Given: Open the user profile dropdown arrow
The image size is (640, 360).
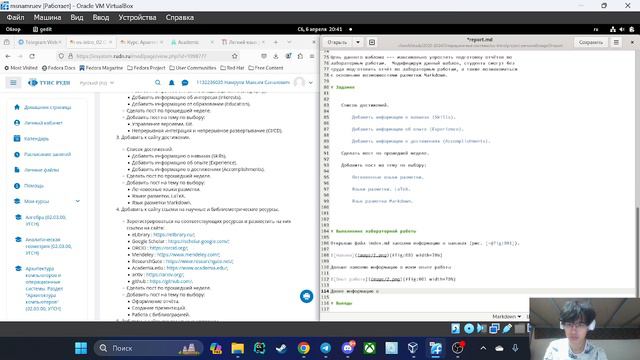Looking at the screenshot, I should [311, 83].
